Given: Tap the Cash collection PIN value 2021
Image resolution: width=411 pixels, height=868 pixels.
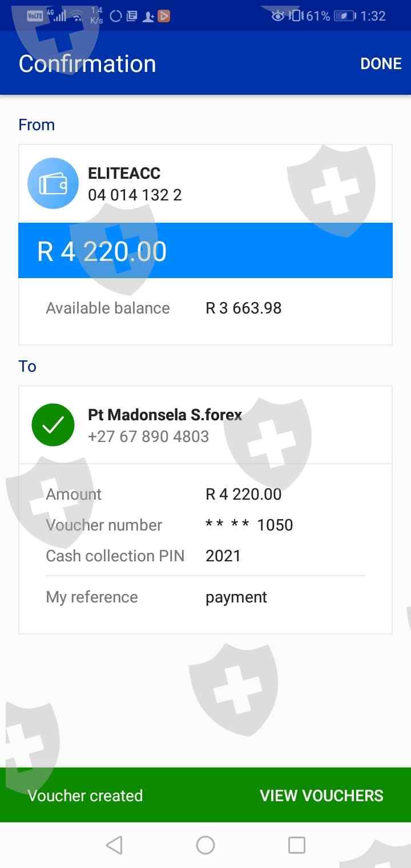Looking at the screenshot, I should click(x=223, y=556).
